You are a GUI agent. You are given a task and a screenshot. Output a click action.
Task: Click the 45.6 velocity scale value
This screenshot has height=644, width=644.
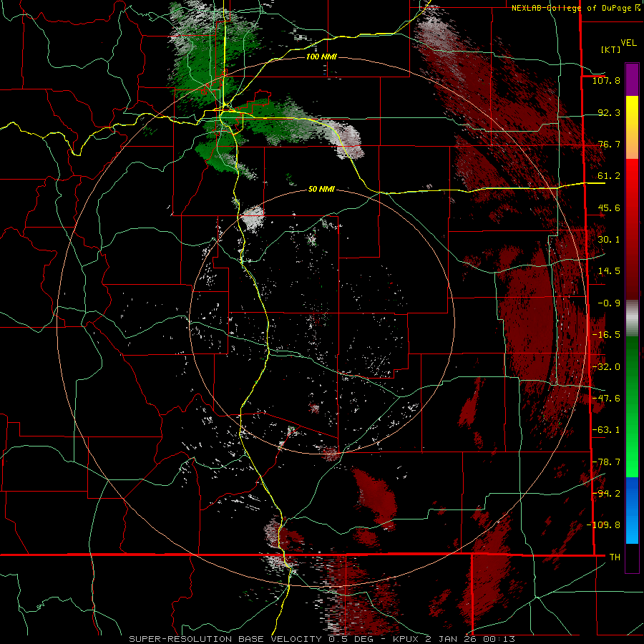click(x=609, y=208)
